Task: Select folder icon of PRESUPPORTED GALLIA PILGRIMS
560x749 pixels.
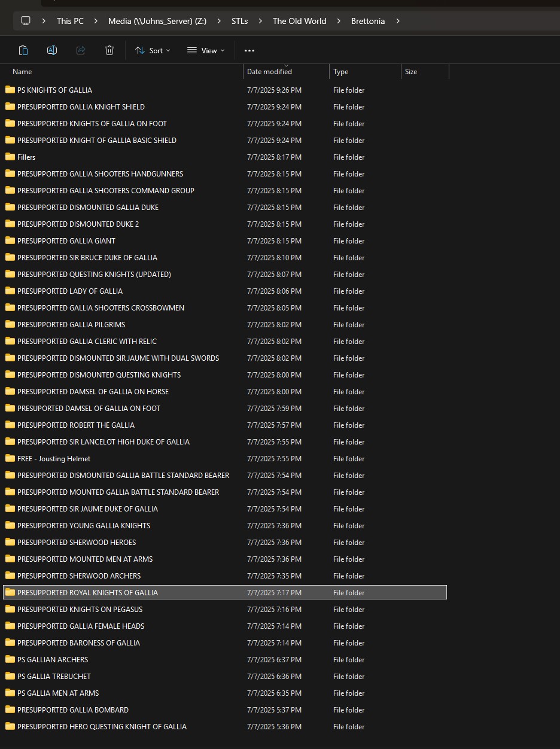Action: pos(10,324)
